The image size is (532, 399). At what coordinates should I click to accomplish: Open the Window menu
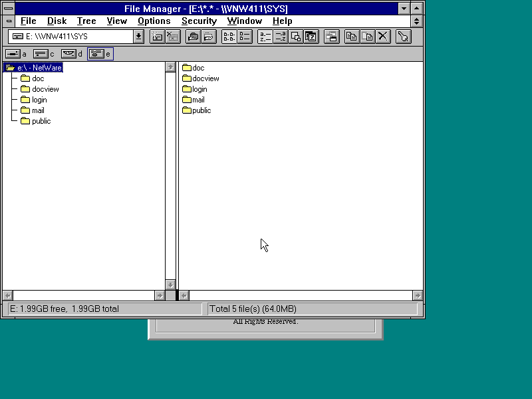pos(244,21)
